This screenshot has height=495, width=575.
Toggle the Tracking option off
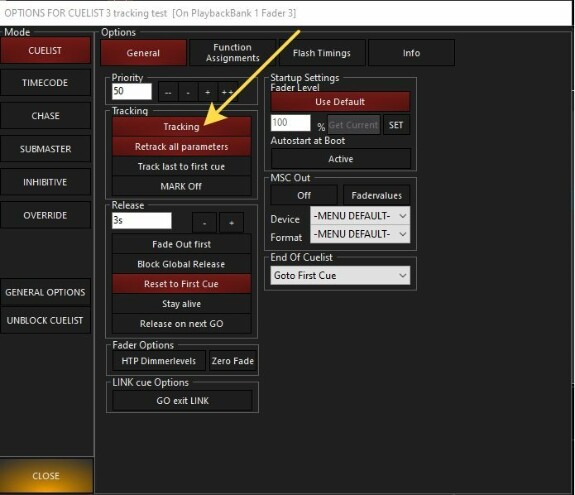(x=182, y=126)
